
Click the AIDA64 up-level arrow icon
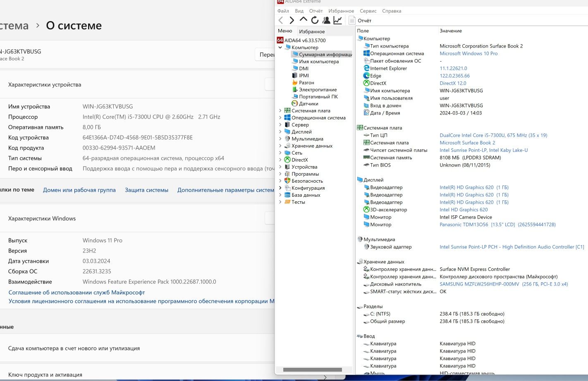(x=303, y=20)
